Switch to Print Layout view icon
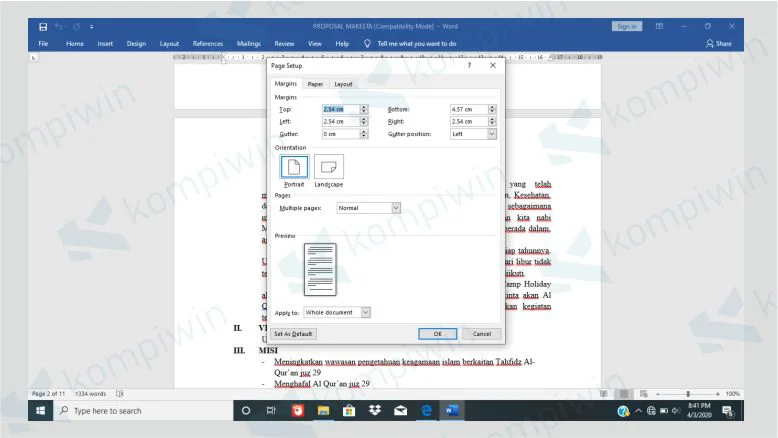This screenshot has width=778, height=438. tap(624, 394)
